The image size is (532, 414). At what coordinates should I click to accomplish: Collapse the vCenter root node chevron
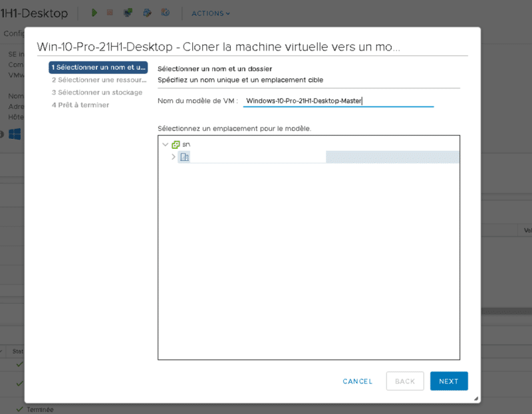tap(165, 144)
